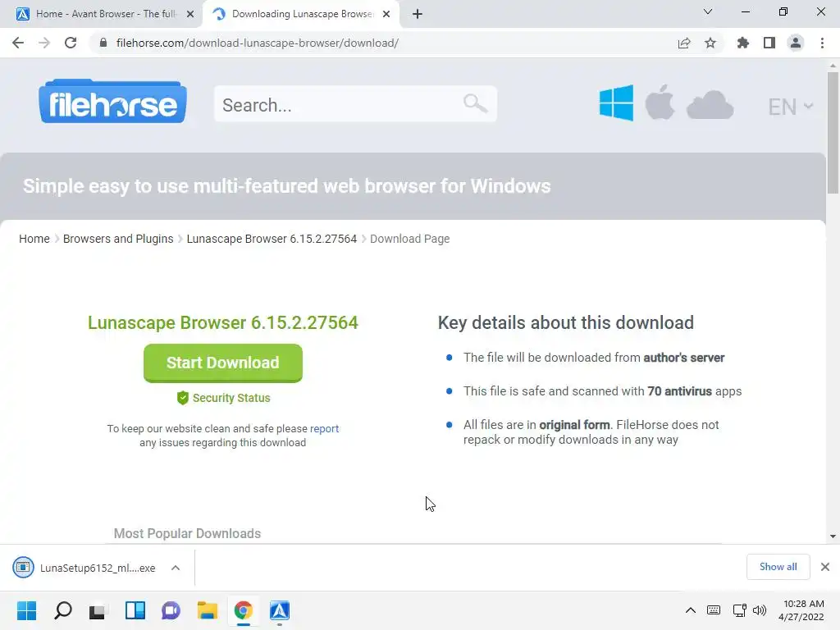Click the page vertical scrollbar thumb
This screenshot has width=840, height=630.
click(833, 132)
